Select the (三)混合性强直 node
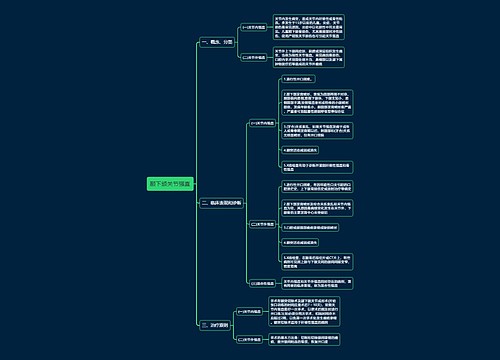 (262, 283)
